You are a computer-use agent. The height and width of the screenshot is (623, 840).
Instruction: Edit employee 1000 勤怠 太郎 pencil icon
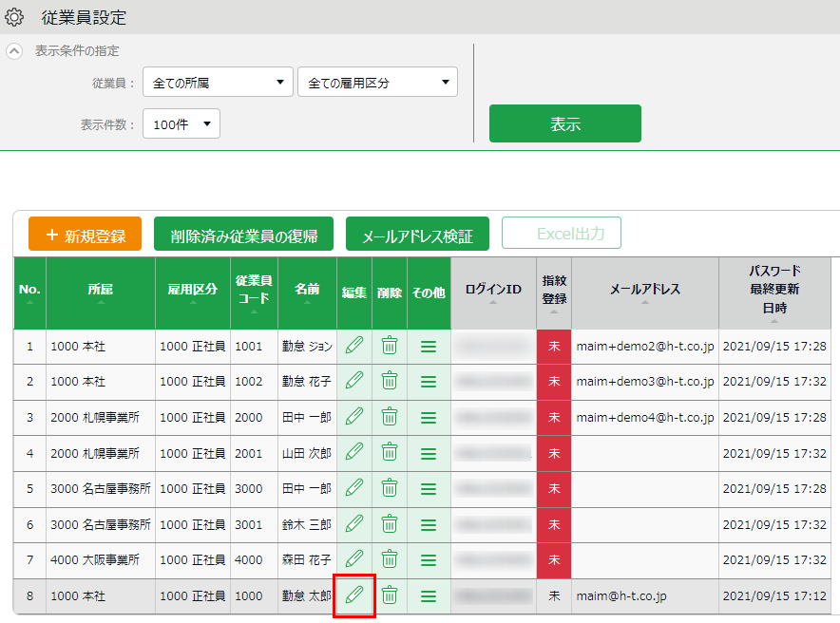[354, 595]
